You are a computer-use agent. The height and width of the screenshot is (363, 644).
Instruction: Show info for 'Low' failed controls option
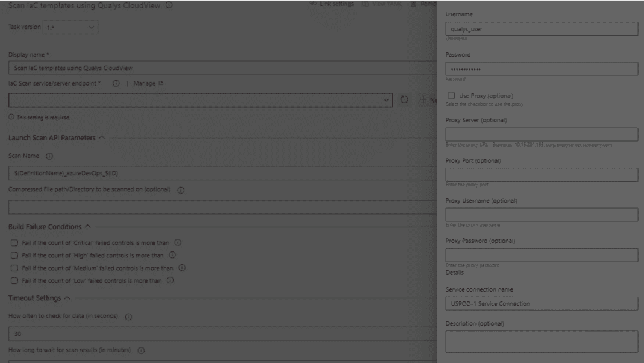[x=170, y=280]
